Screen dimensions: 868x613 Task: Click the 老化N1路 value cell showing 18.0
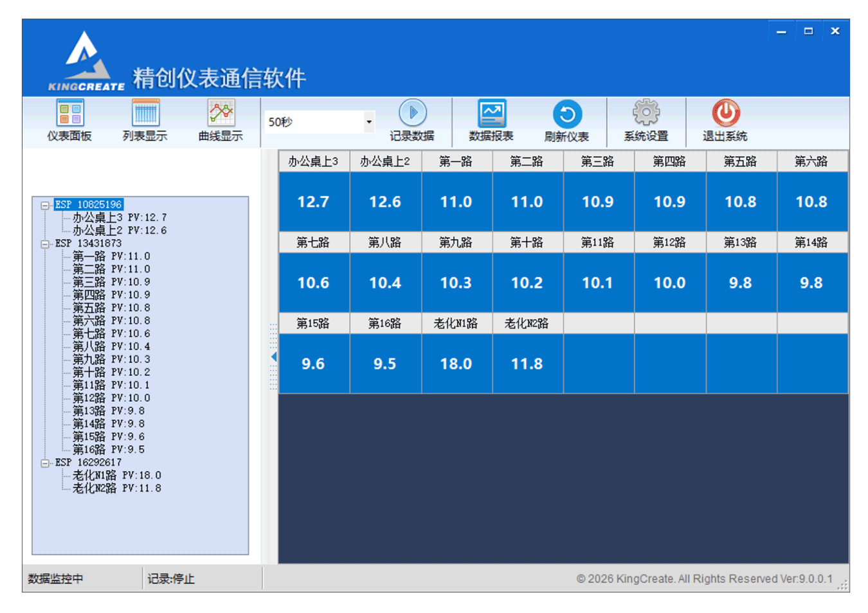[457, 364]
